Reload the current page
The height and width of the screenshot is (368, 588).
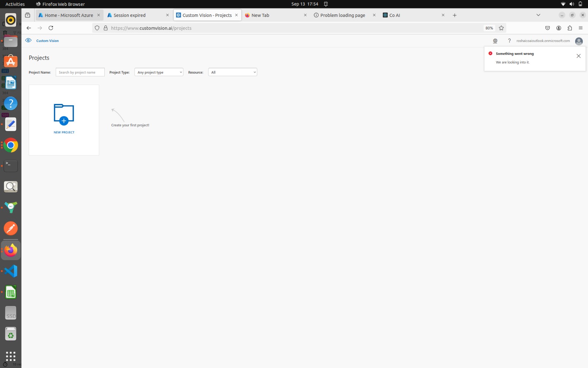51,28
